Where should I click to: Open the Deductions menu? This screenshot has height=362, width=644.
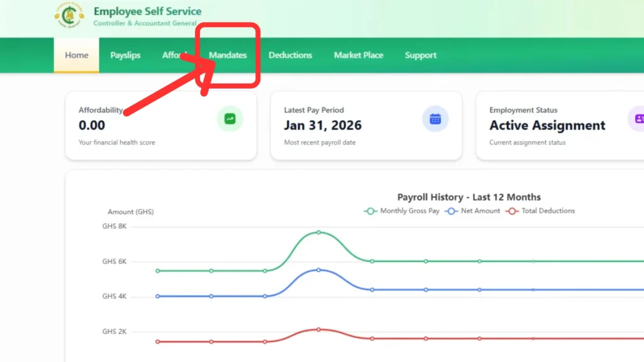(291, 55)
